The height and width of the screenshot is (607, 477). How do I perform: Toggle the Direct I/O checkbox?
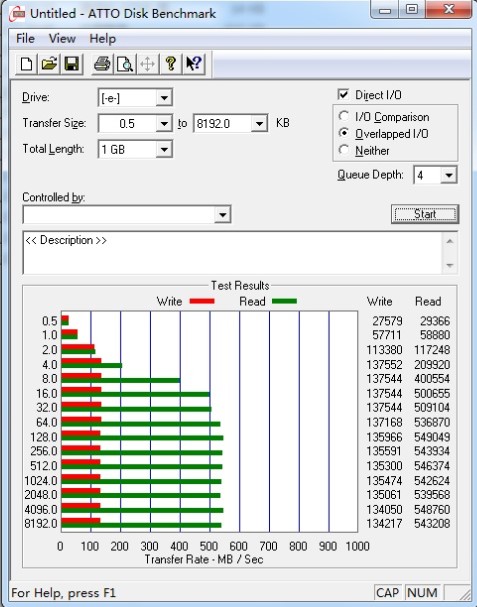(343, 94)
